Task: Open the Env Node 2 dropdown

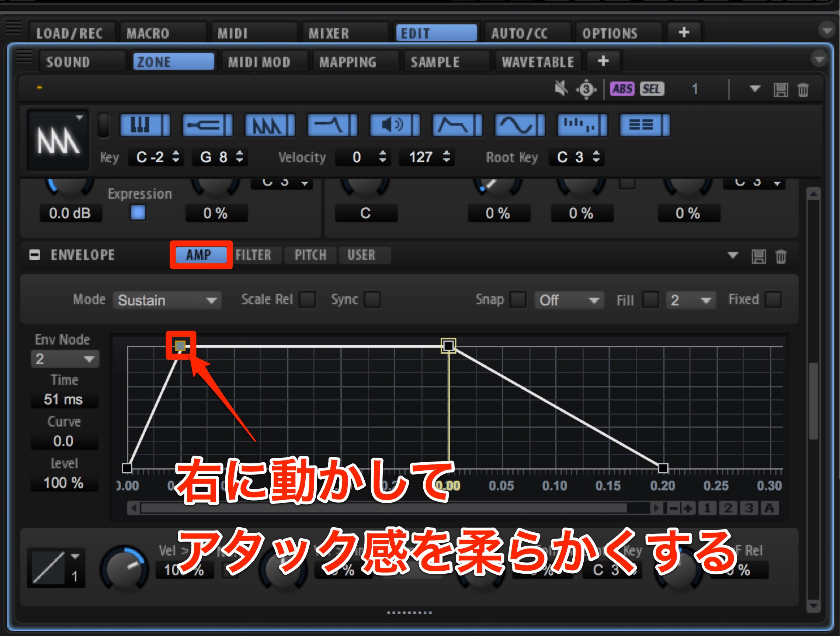Action: (x=65, y=359)
